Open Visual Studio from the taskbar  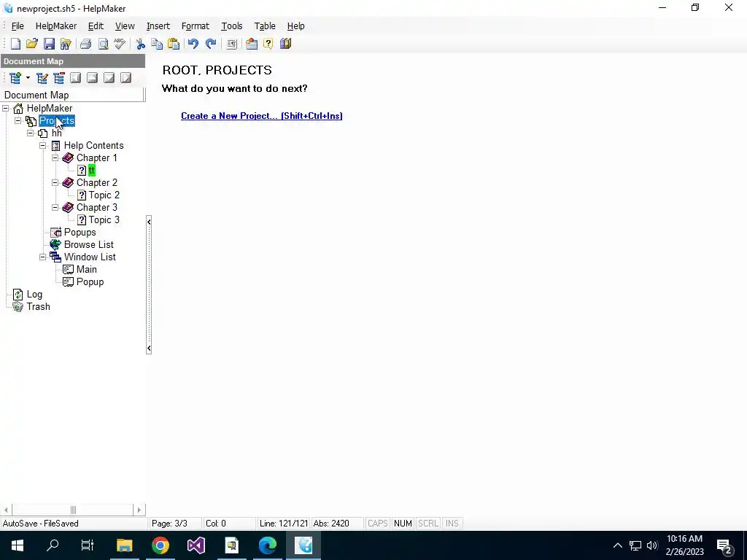(x=196, y=545)
